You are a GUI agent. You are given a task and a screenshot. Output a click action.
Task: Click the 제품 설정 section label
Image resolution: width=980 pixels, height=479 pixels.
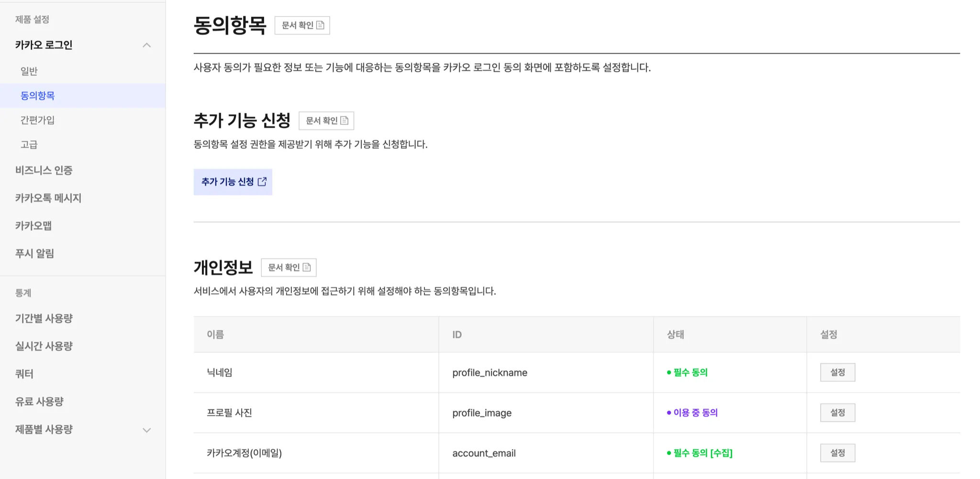tap(32, 19)
